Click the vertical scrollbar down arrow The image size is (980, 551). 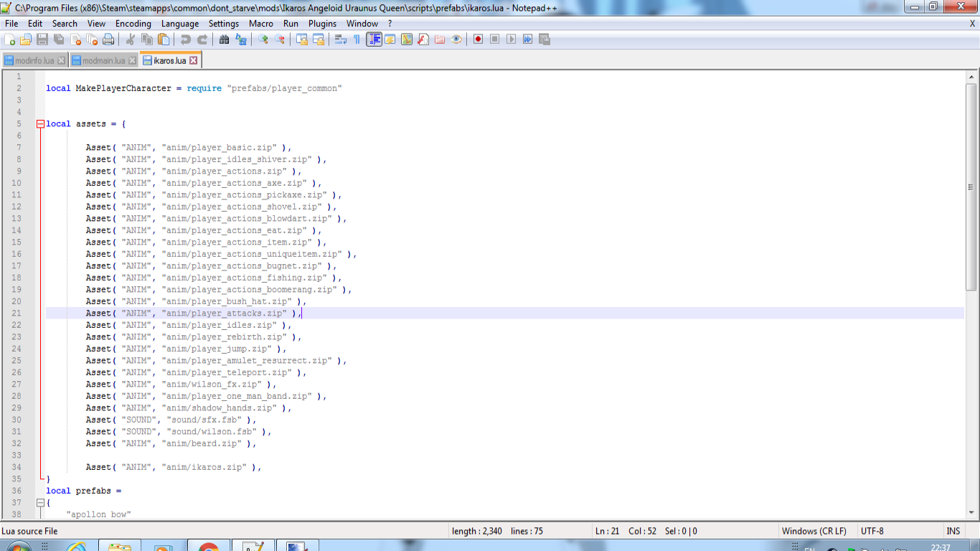coord(971,512)
